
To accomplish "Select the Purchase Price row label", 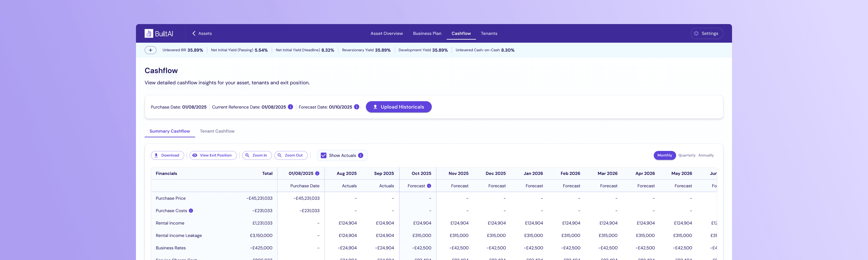I will (x=171, y=198).
